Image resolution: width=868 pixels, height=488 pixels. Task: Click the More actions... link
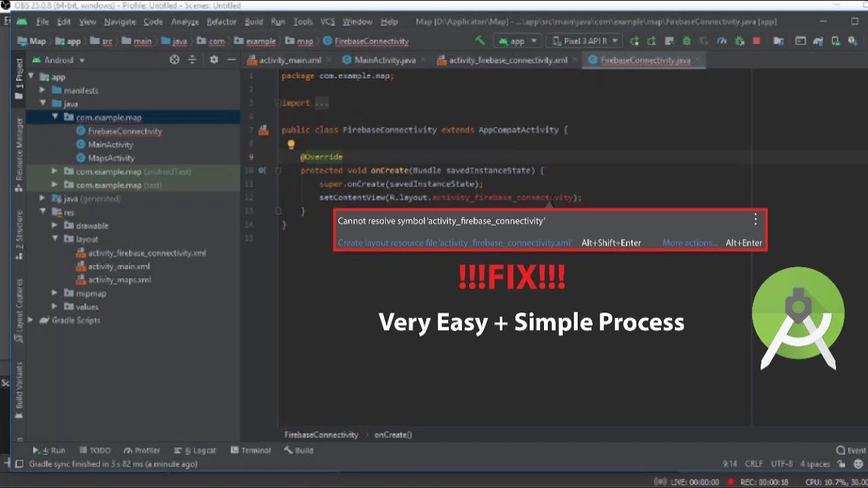tap(690, 243)
